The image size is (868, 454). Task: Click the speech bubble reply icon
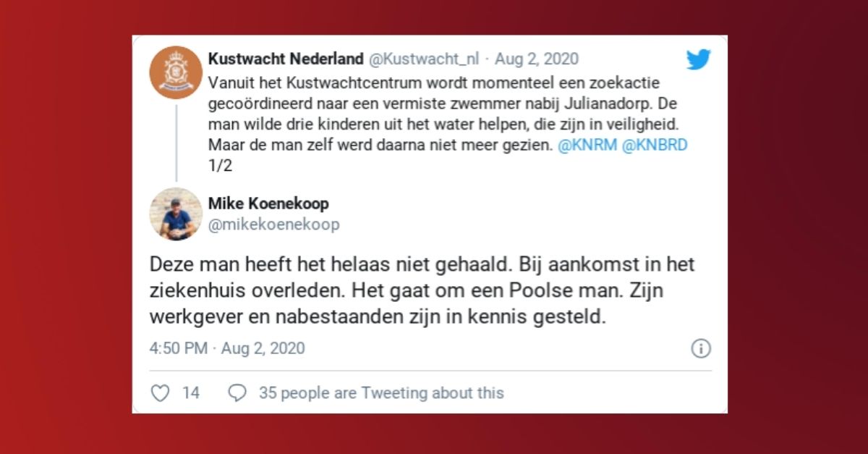237,392
